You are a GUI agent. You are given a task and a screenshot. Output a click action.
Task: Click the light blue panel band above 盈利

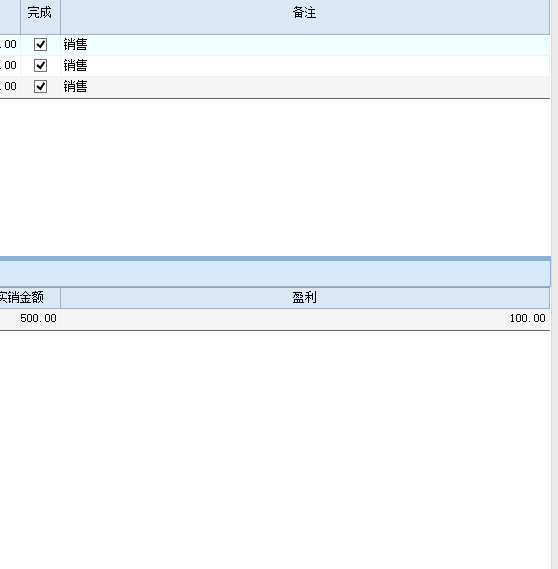275,274
